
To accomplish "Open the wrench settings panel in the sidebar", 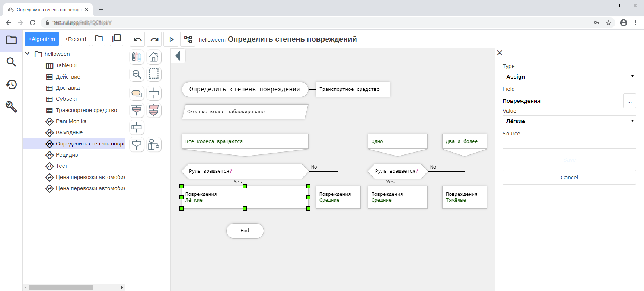I will click(11, 107).
